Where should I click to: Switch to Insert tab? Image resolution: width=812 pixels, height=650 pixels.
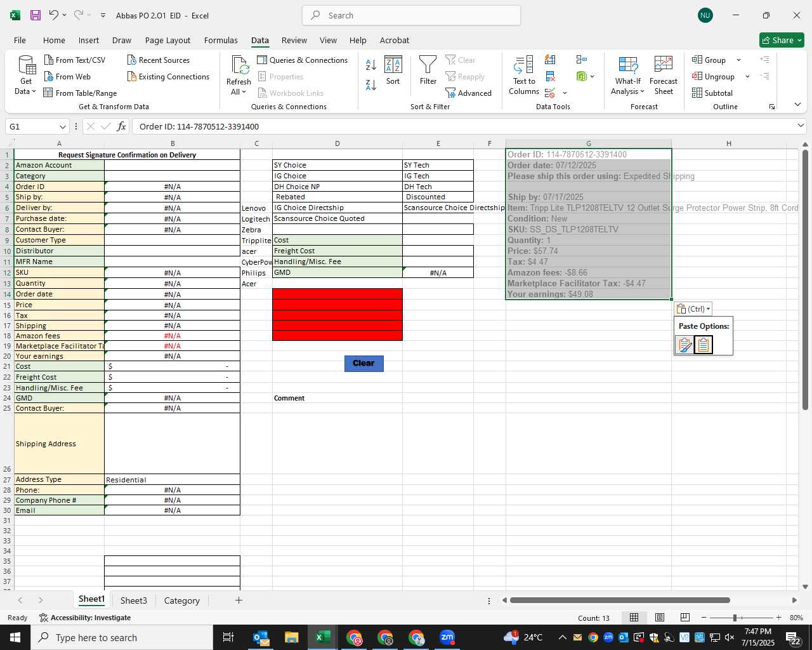point(89,40)
